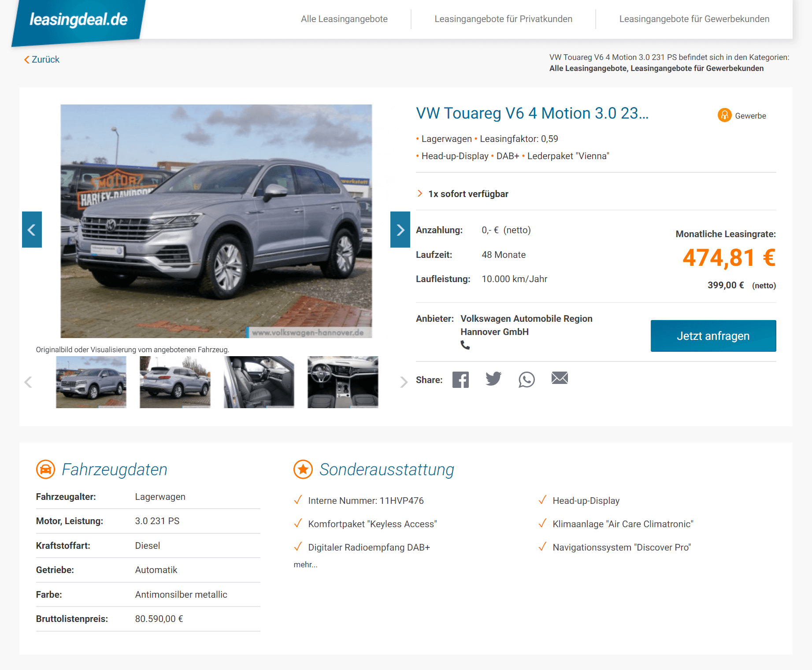Select the front view thumbnail

point(91,382)
